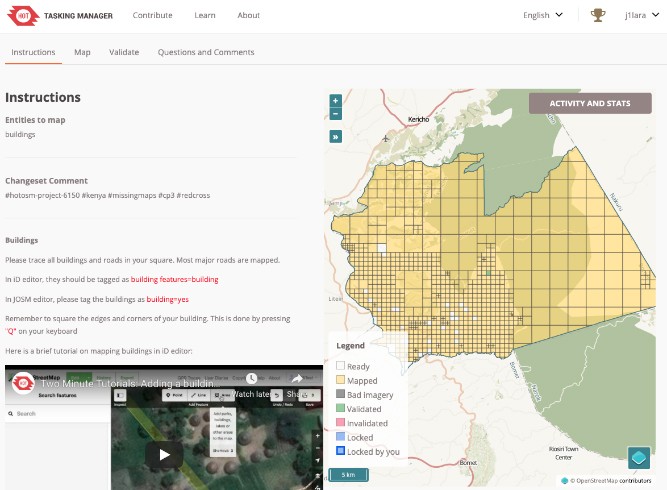
Task: Click the Validated green legend swatch
Action: click(x=341, y=409)
